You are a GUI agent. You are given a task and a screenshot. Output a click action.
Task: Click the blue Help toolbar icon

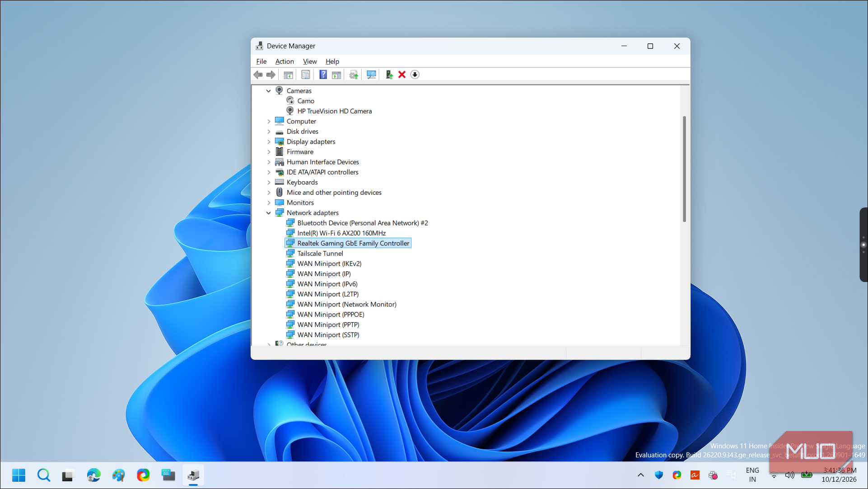[323, 75]
